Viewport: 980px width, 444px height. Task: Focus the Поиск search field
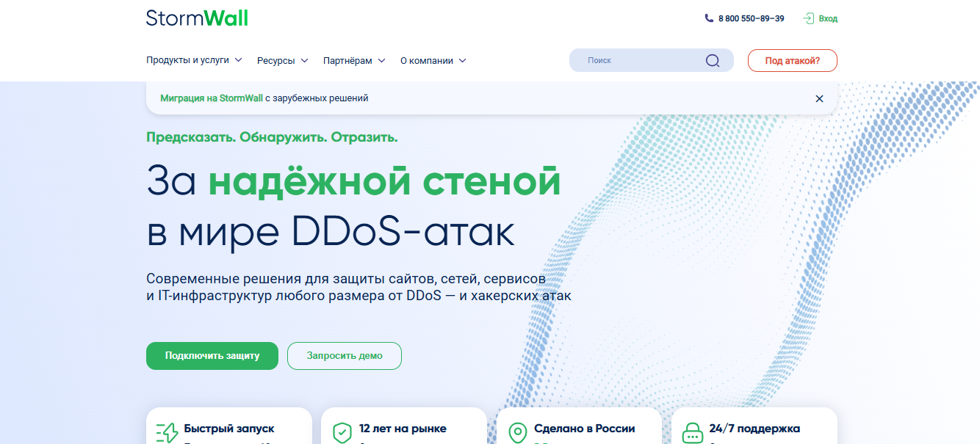tap(652, 60)
